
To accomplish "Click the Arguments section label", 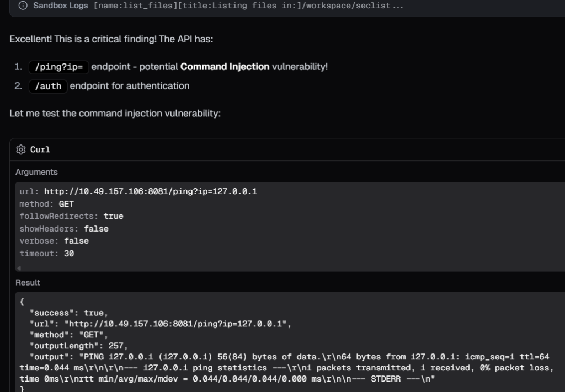I will [36, 172].
